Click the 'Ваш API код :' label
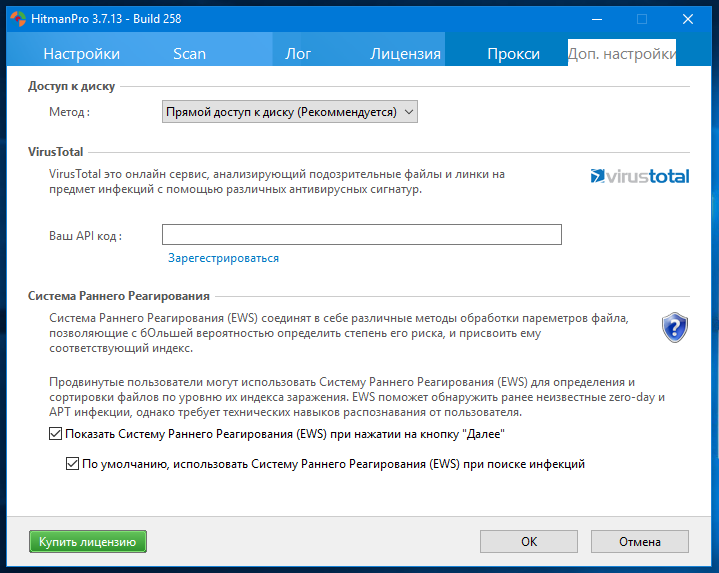The width and height of the screenshot is (719, 573). [86, 236]
